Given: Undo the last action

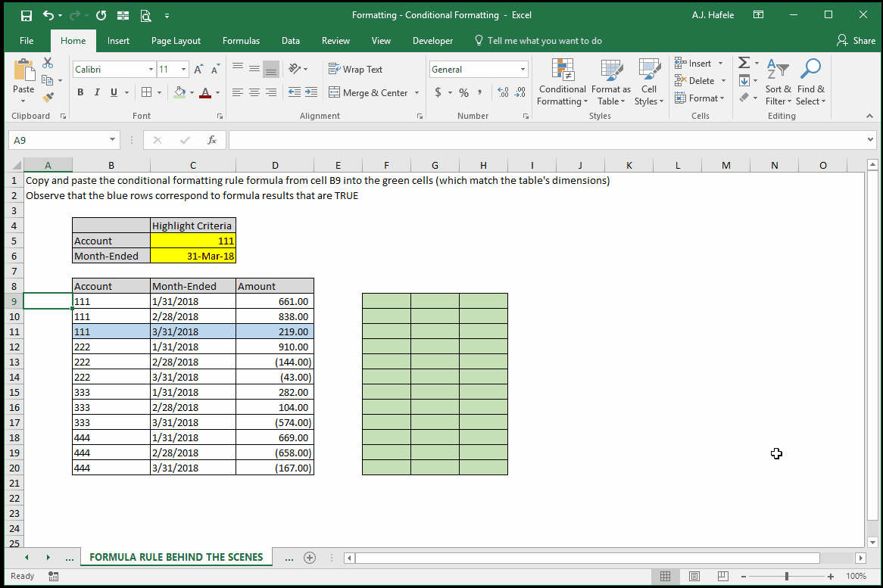Looking at the screenshot, I should [48, 15].
